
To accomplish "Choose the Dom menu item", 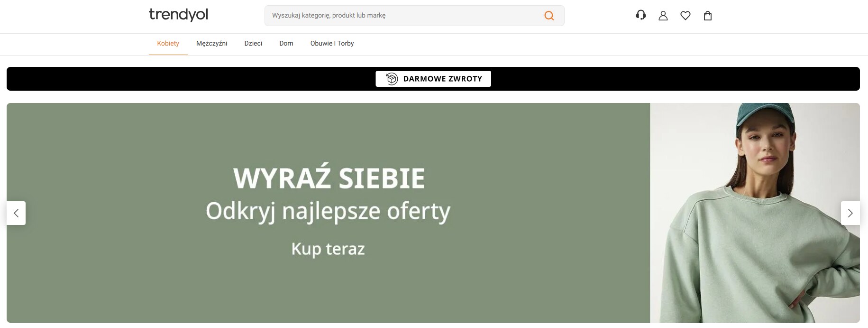I will pyautogui.click(x=286, y=43).
